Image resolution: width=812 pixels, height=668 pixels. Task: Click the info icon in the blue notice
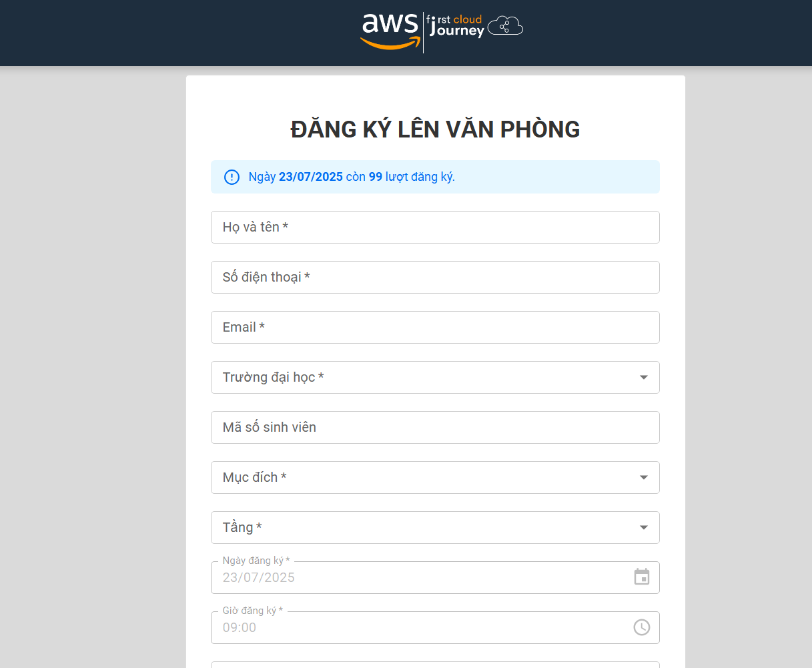point(232,177)
